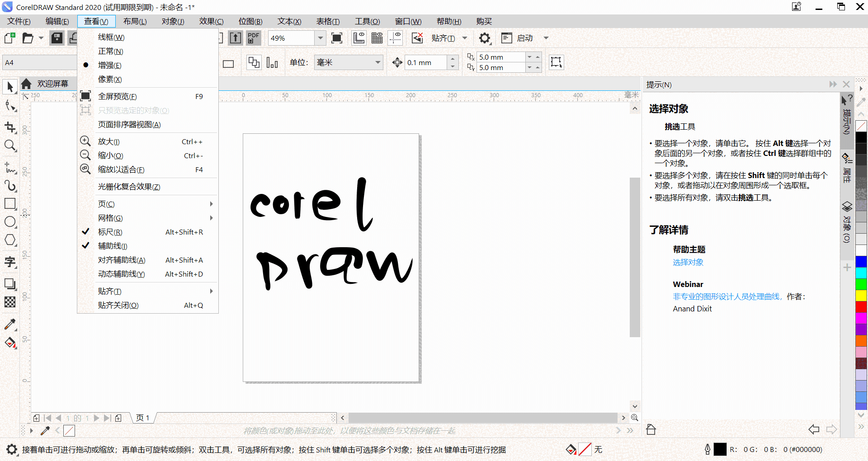Select the 页 1 page tab
Image resolution: width=868 pixels, height=461 pixels.
[142, 418]
